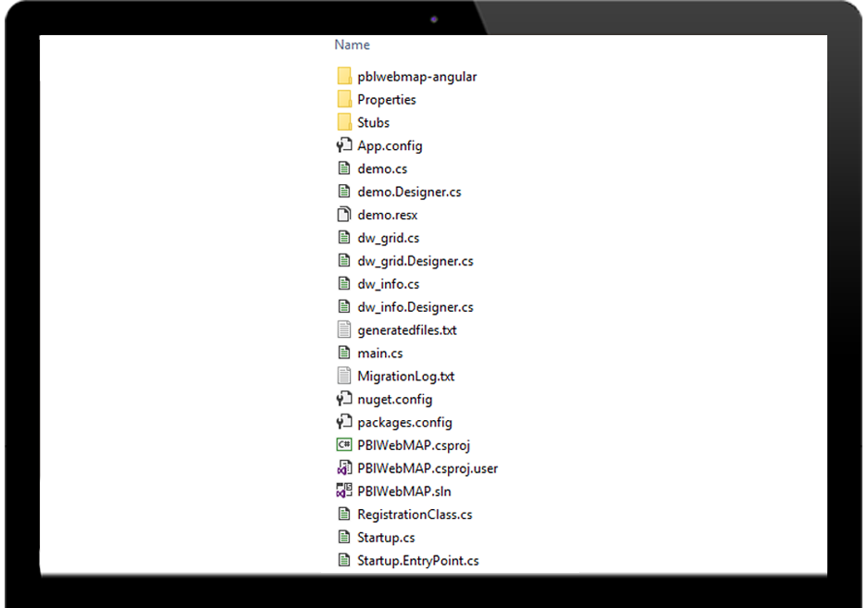Select the demo.resx resource file icon
Image resolution: width=868 pixels, height=608 pixels.
pyautogui.click(x=344, y=214)
